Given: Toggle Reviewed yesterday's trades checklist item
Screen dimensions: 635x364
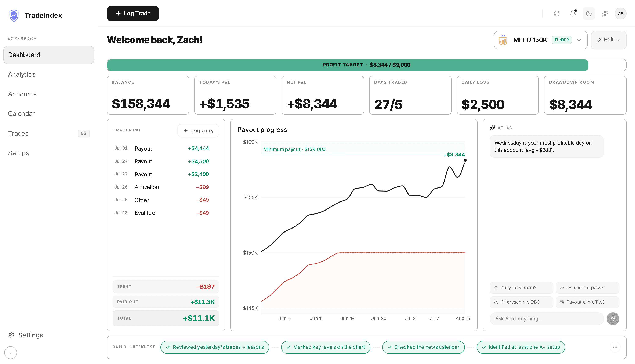Looking at the screenshot, I should 215,347.
